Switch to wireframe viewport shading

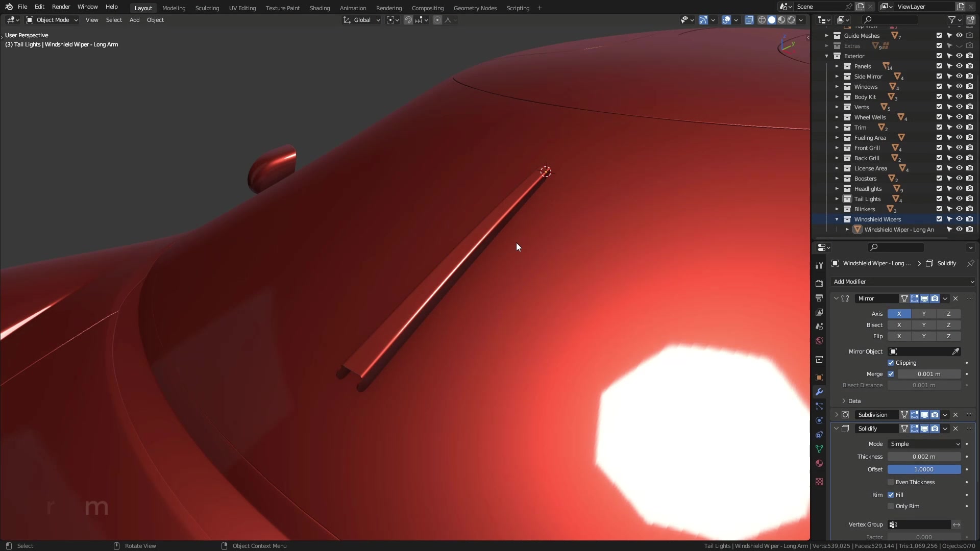tap(762, 20)
